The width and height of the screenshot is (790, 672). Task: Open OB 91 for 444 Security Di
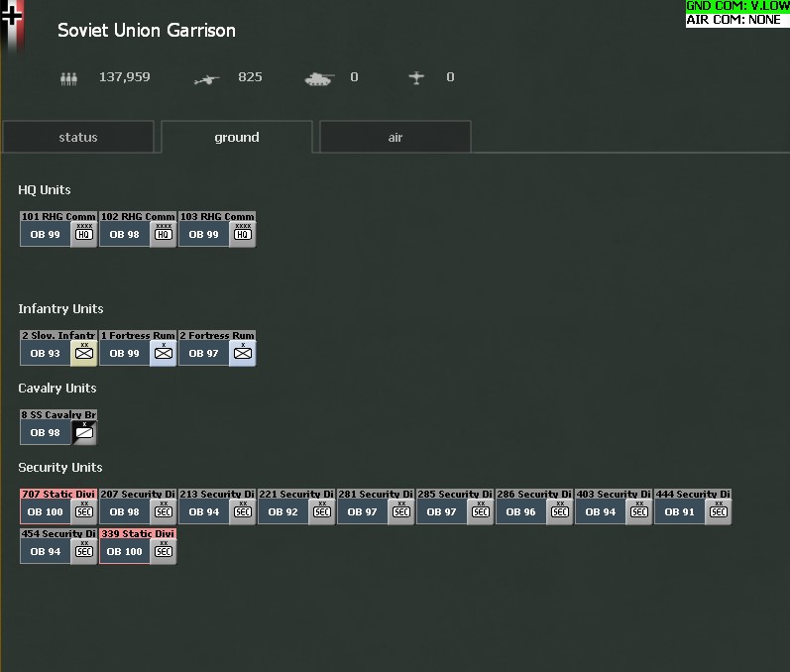click(x=680, y=512)
